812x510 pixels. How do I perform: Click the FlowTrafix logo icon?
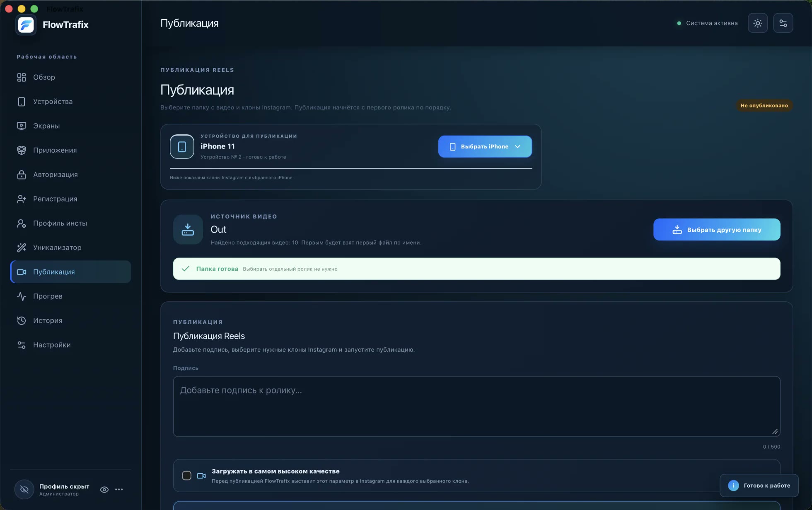coord(26,25)
